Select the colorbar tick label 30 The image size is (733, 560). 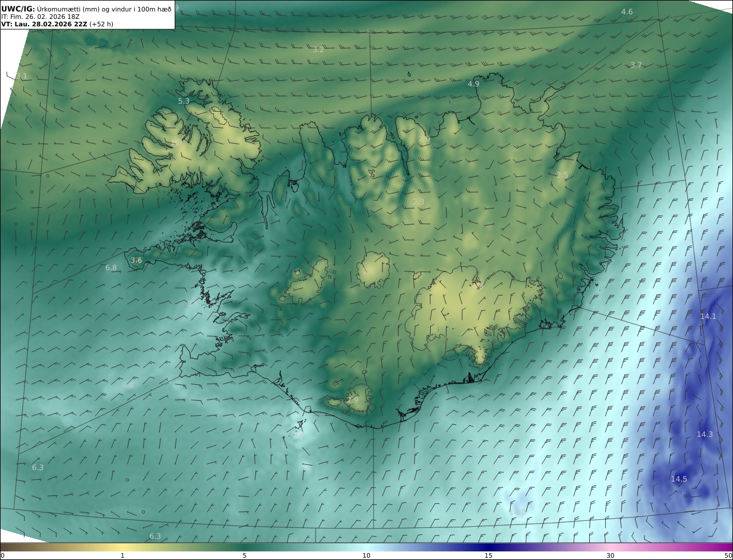click(x=610, y=555)
